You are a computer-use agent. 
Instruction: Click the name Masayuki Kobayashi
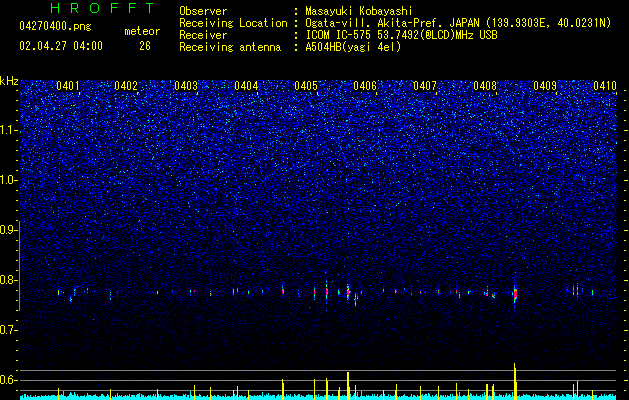[x=359, y=11]
